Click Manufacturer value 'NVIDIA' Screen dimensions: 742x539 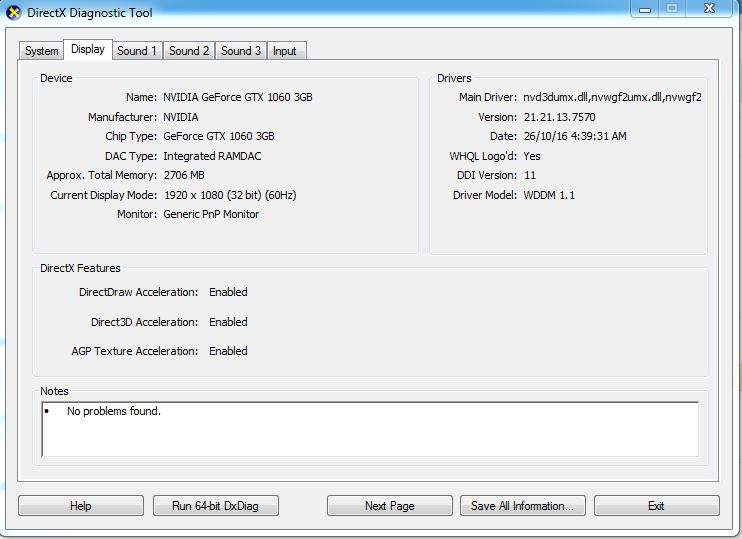[181, 117]
